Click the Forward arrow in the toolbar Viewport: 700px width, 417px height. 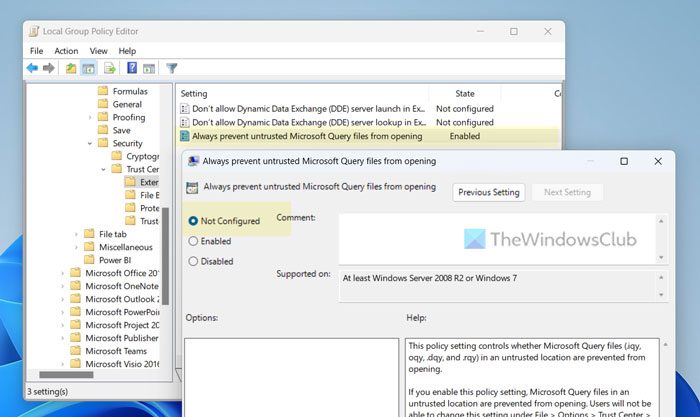pos(49,68)
